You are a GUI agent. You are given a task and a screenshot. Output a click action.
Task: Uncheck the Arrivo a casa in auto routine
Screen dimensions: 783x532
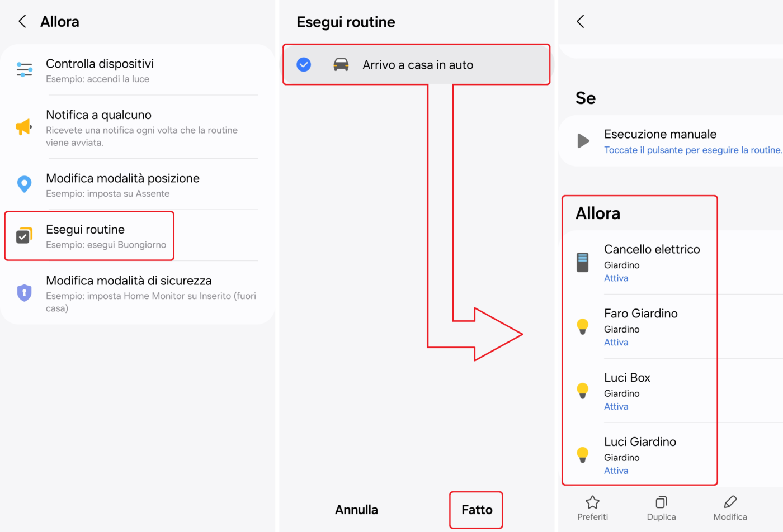[x=304, y=65]
